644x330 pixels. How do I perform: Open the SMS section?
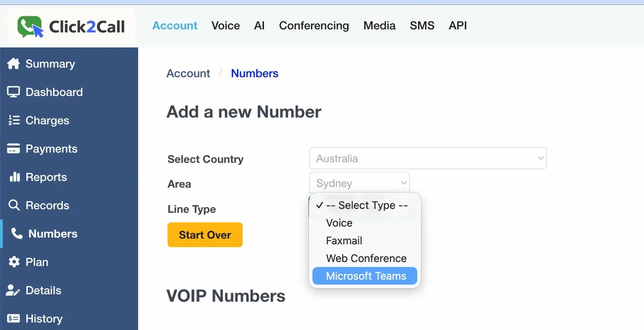click(422, 26)
